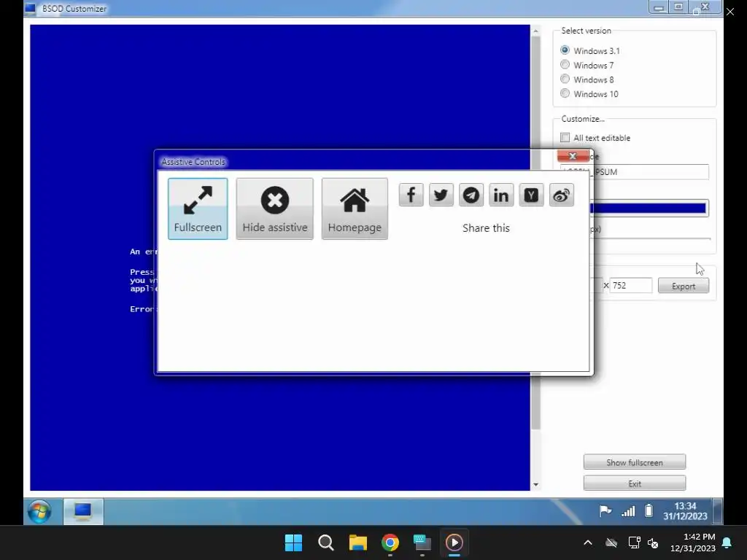Enable the All text editable checkbox
This screenshot has width=747, height=560.
pos(565,138)
